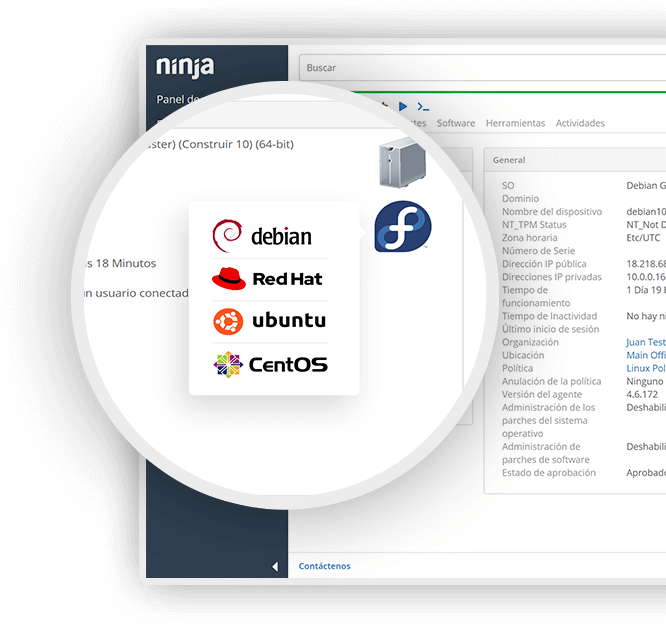
Task: Open the Software tab
Action: (x=456, y=123)
